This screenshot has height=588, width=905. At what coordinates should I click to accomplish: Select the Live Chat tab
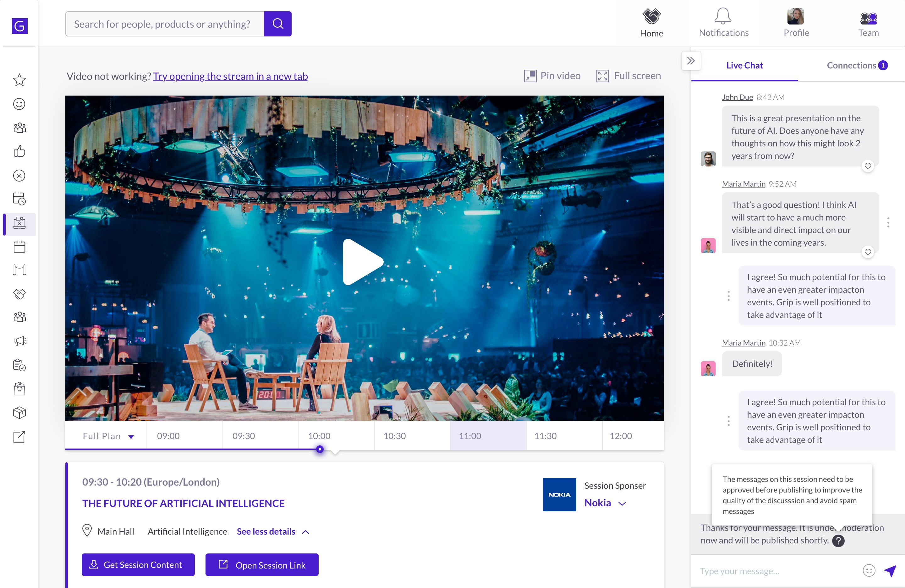click(744, 65)
